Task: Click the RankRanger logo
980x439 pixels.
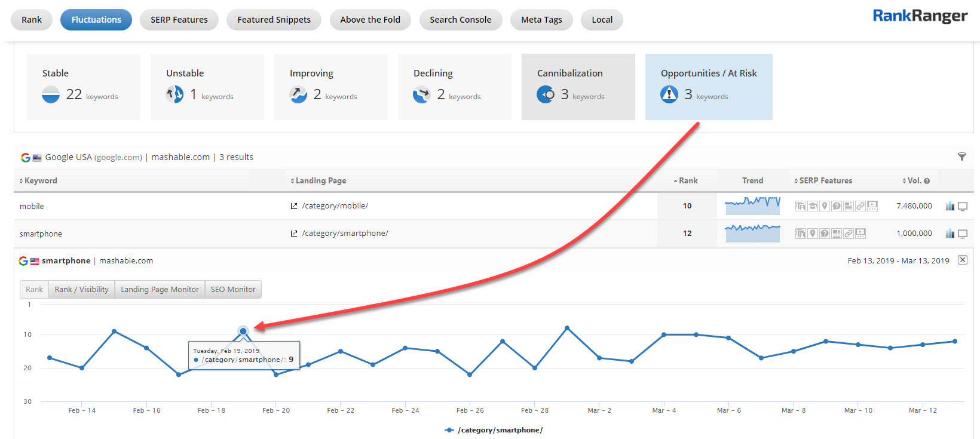Action: point(920,16)
